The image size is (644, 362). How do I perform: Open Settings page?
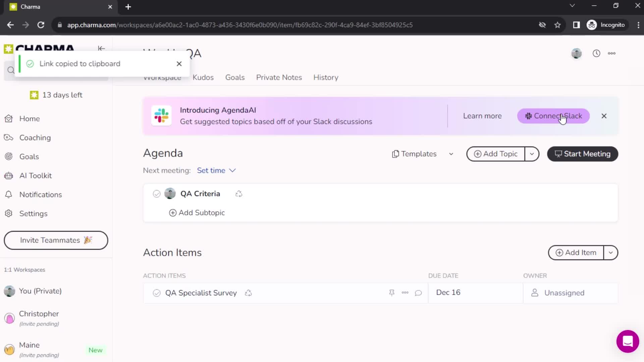(x=33, y=214)
